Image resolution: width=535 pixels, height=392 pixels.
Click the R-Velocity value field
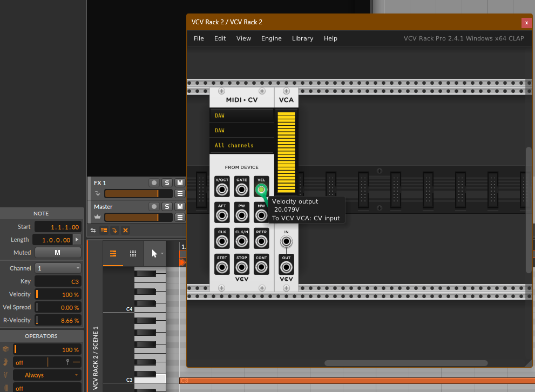(58, 320)
